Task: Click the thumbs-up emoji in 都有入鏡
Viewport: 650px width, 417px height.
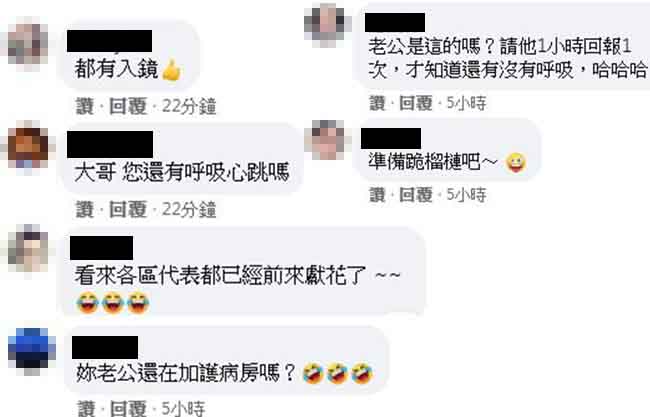Action: tap(171, 69)
